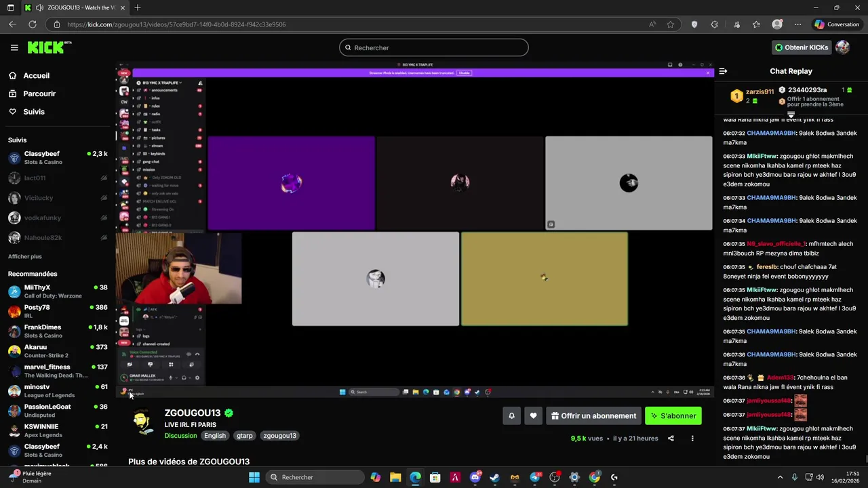Select the zgougou13 tag
Screen dimensions: 868x488
280,436
